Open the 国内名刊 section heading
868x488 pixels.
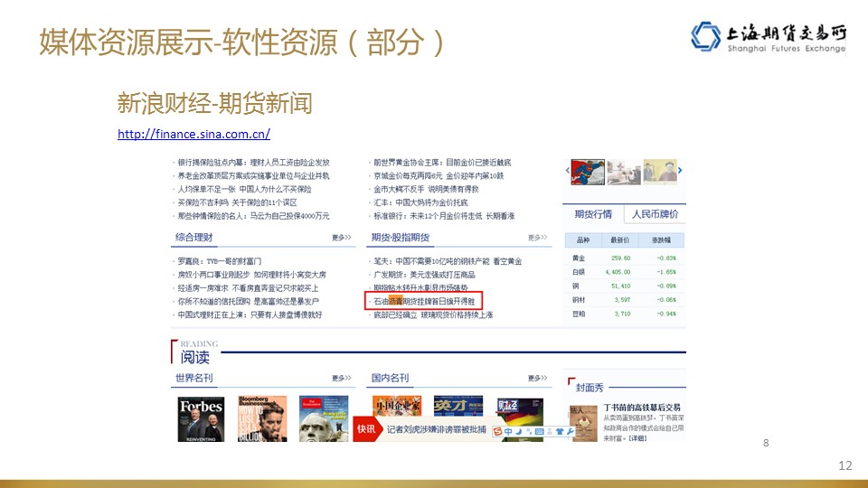click(x=391, y=378)
